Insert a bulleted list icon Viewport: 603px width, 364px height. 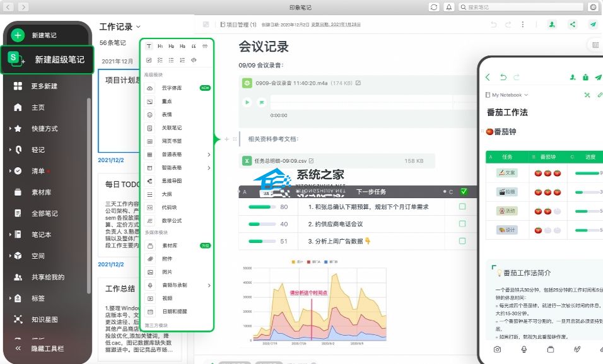click(172, 60)
